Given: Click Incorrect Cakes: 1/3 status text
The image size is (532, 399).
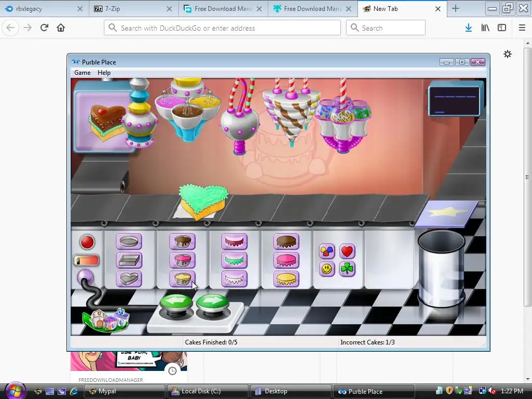Looking at the screenshot, I should pyautogui.click(x=367, y=342).
